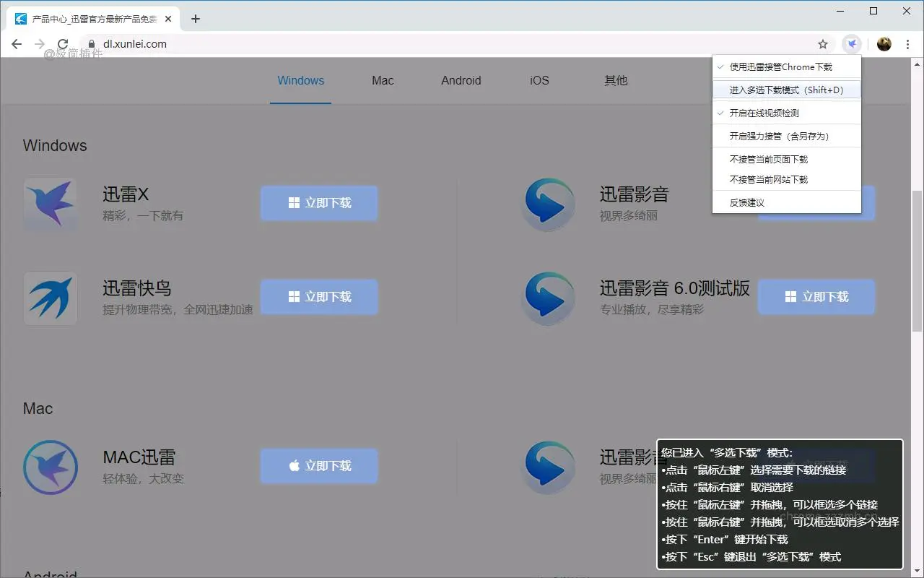Click the MAC迅雷 product icon

click(x=51, y=467)
